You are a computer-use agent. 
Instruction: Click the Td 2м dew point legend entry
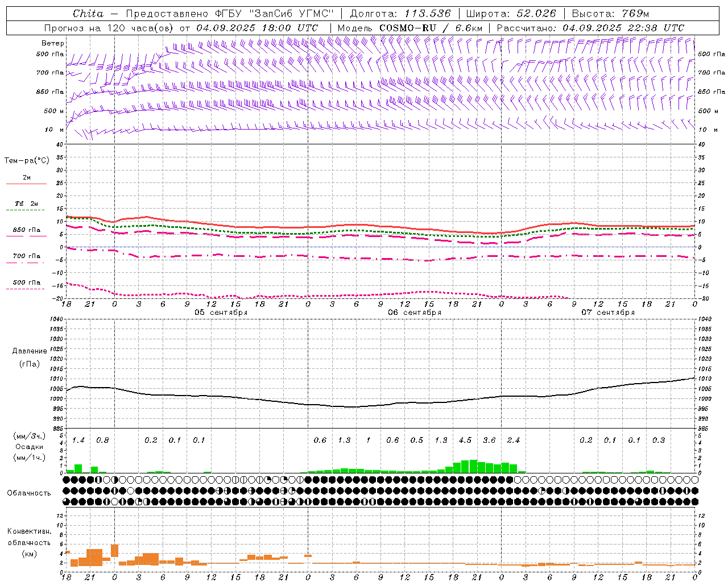click(27, 203)
